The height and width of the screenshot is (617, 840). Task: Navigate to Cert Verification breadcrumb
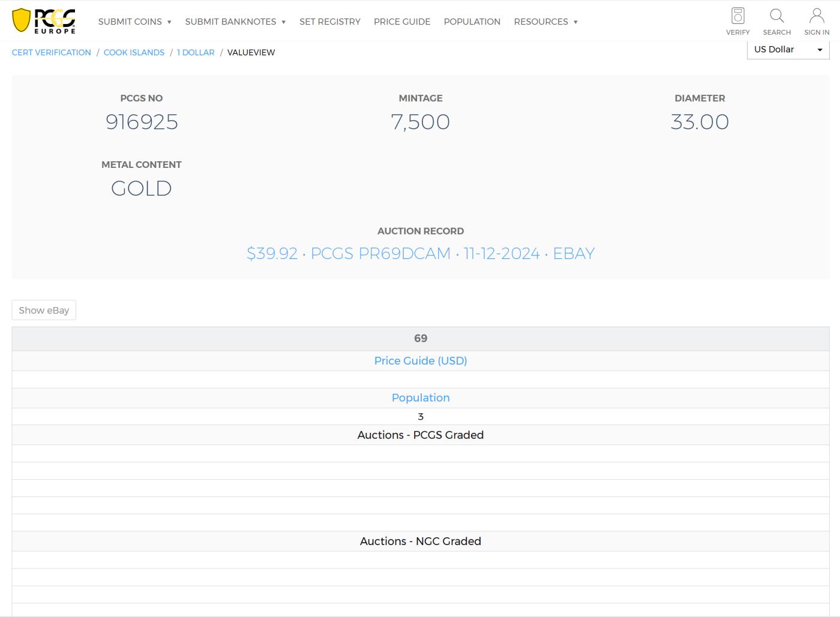click(x=52, y=53)
